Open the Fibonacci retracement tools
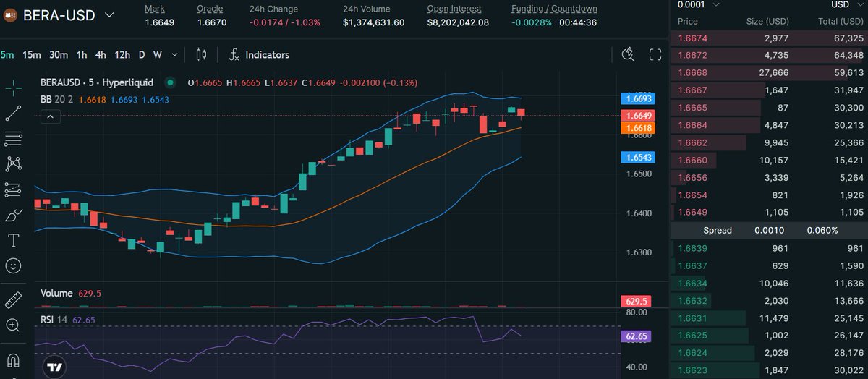Viewport: 868px width, 379px height. pyautogui.click(x=13, y=138)
